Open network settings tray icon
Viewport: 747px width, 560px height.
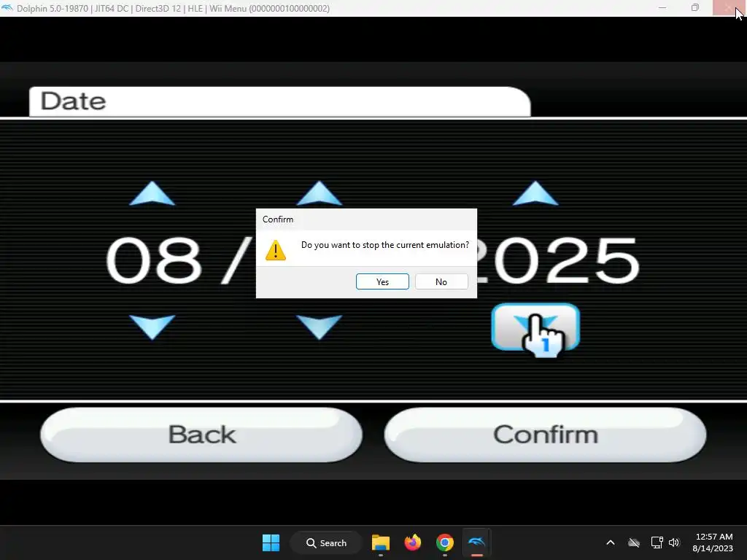coord(657,542)
